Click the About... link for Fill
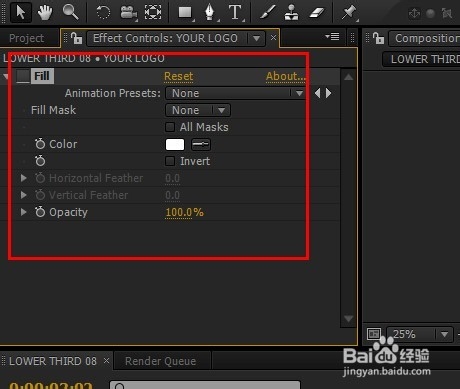Image resolution: width=460 pixels, height=389 pixels. 285,76
